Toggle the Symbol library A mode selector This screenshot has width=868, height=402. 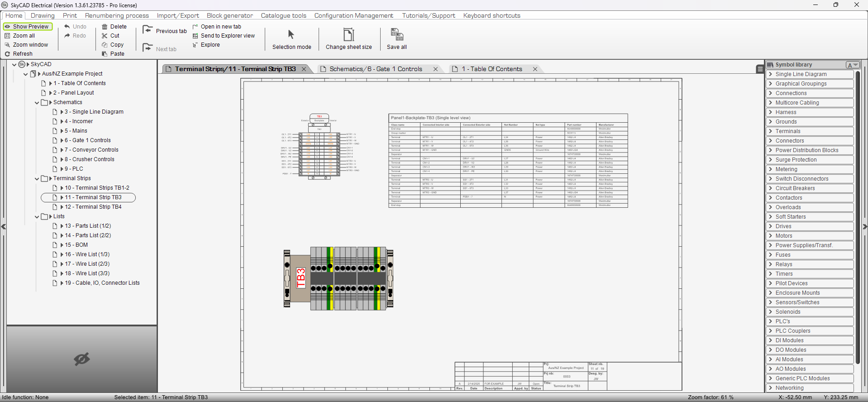[853, 65]
